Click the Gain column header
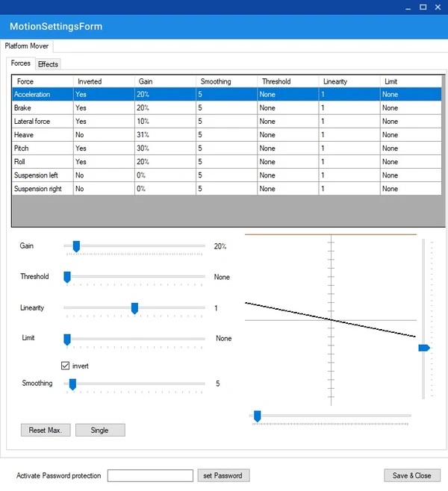The width and height of the screenshot is (448, 491). (146, 81)
